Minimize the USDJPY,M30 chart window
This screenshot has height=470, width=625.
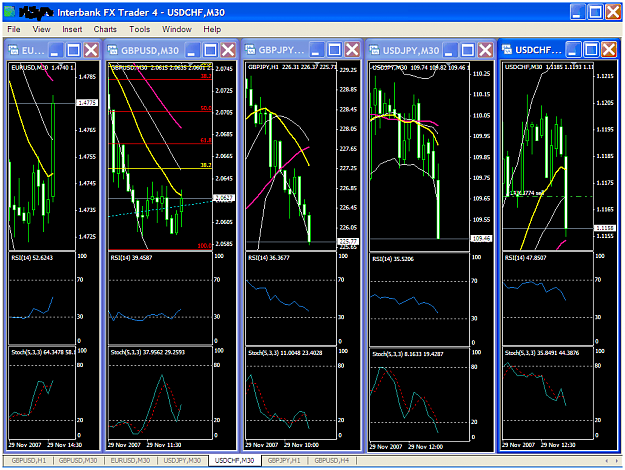[450, 50]
